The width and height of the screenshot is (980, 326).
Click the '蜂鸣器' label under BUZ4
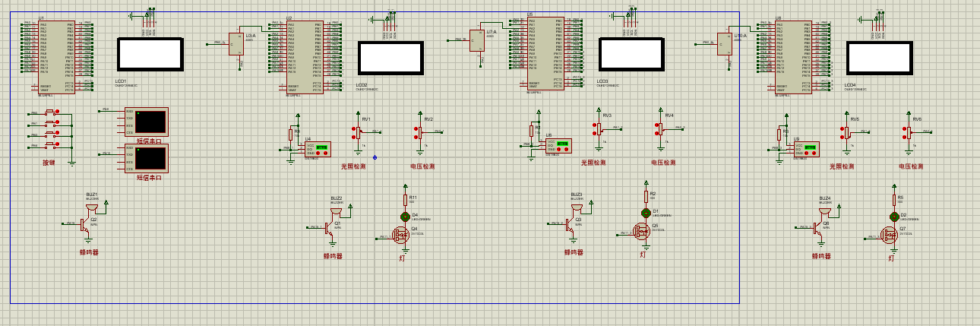coord(822,256)
